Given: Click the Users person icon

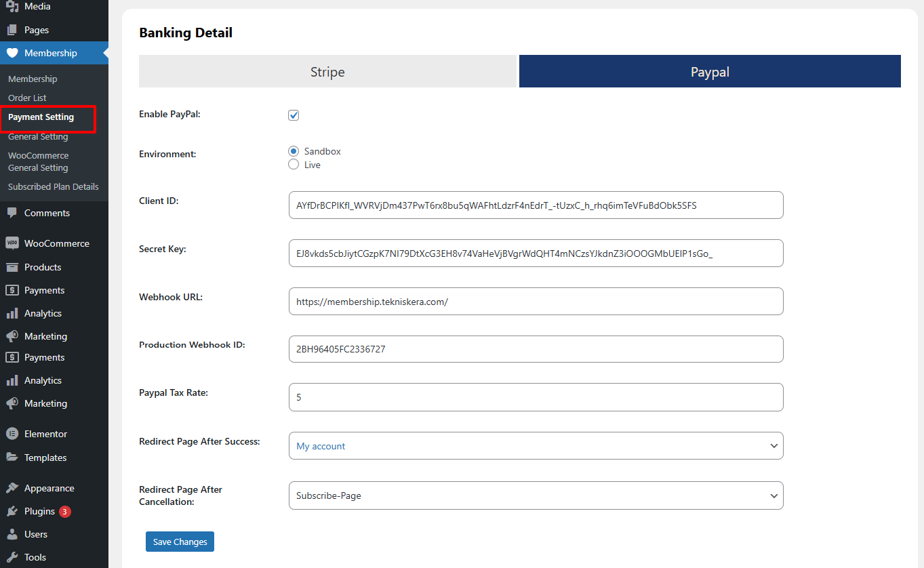Looking at the screenshot, I should [x=12, y=534].
